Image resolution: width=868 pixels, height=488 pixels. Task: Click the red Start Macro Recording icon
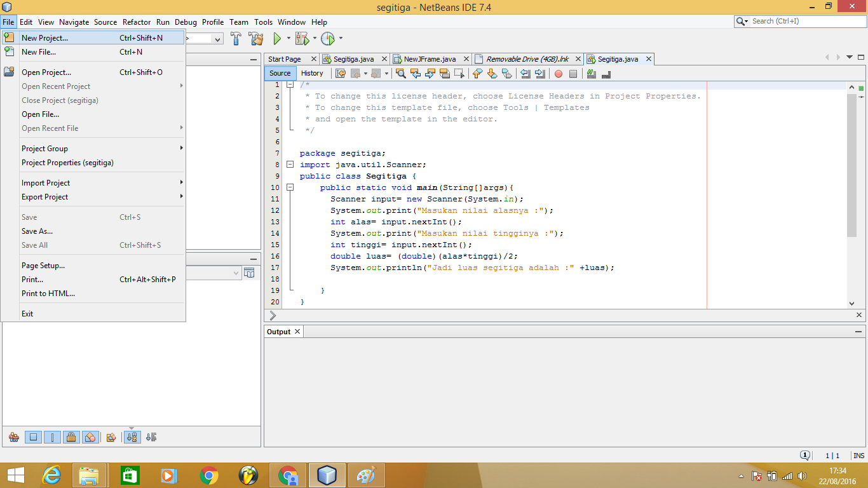559,74
